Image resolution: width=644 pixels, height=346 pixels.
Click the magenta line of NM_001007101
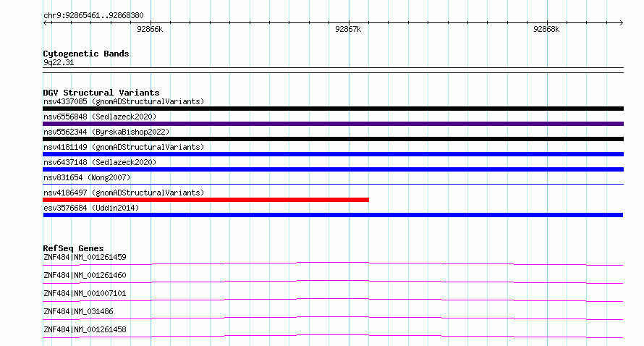(333, 300)
